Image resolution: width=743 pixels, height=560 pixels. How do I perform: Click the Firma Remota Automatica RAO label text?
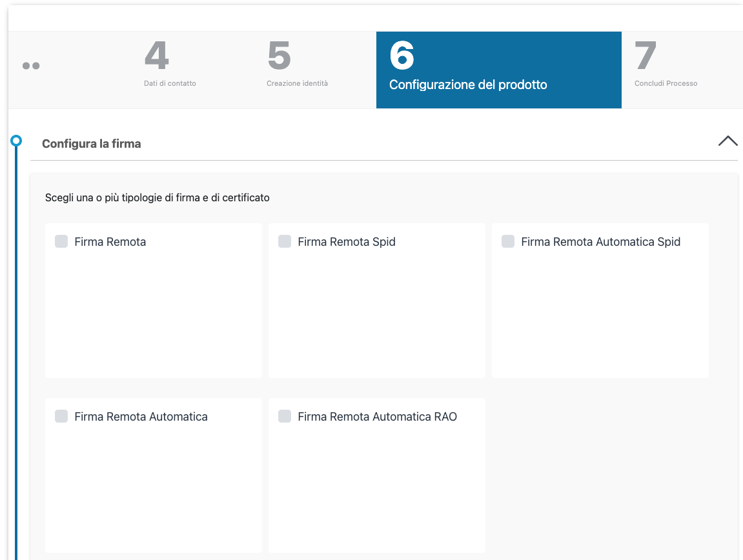pyautogui.click(x=377, y=417)
